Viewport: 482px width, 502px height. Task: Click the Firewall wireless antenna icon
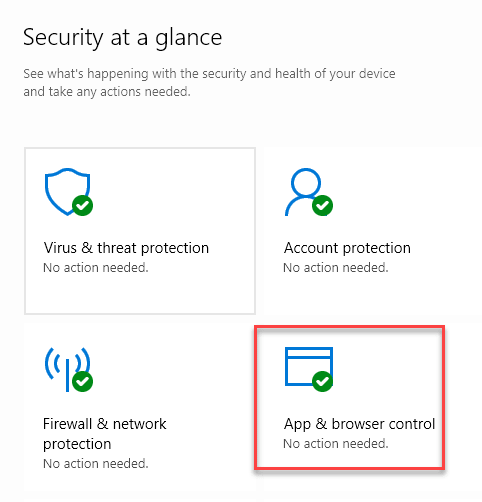coord(68,369)
